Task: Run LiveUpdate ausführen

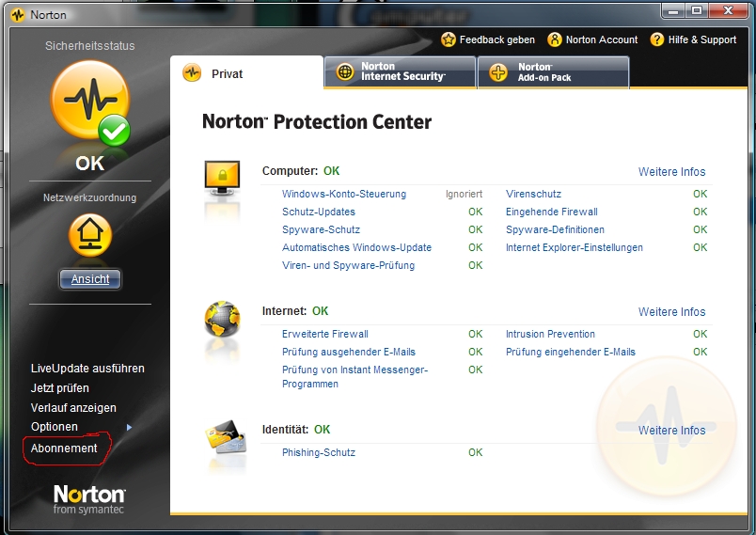Action: tap(87, 369)
